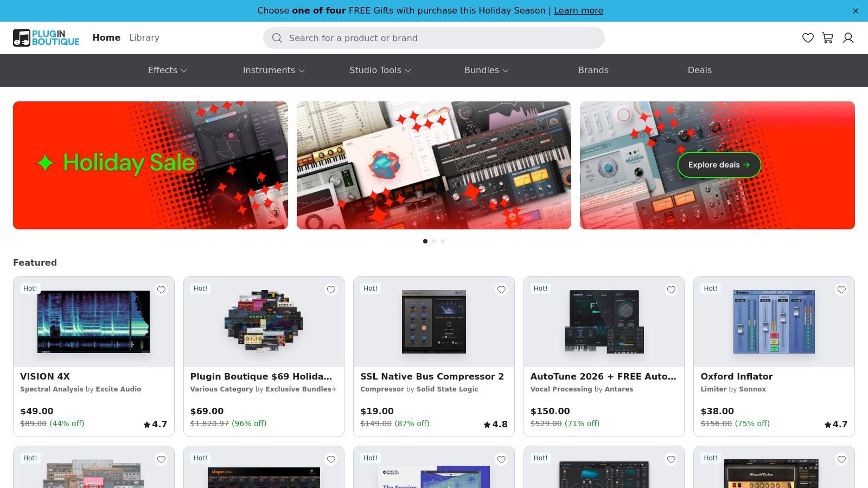Viewport: 868px width, 488px height.
Task: Click the Explore deals button
Action: (x=719, y=165)
